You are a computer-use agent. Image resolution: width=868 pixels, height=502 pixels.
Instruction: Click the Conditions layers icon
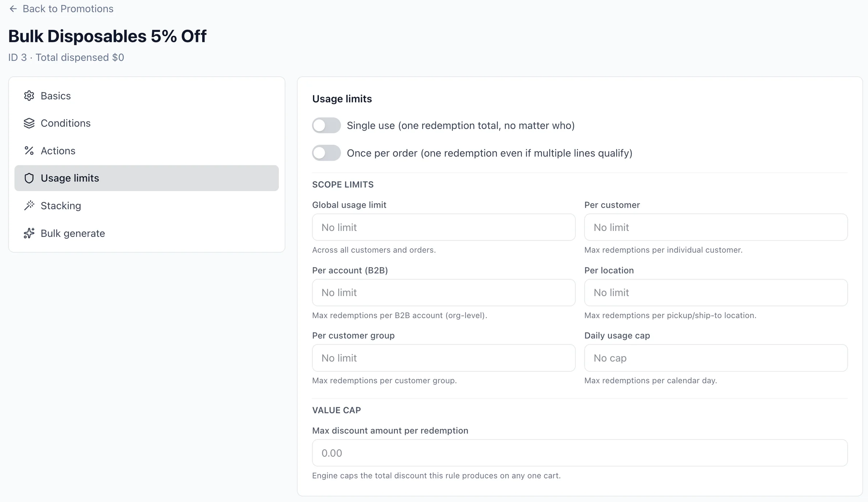click(x=29, y=123)
